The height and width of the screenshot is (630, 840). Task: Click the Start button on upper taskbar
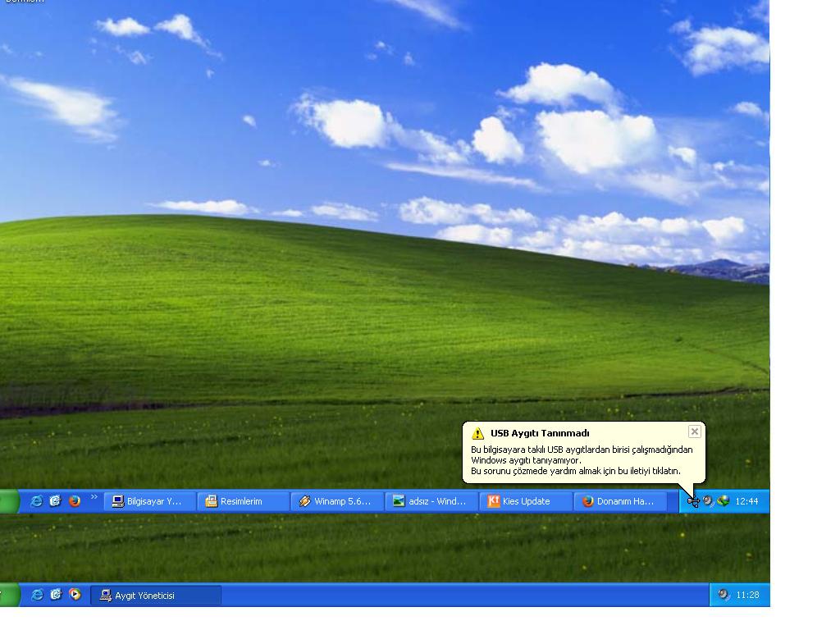click(x=9, y=501)
